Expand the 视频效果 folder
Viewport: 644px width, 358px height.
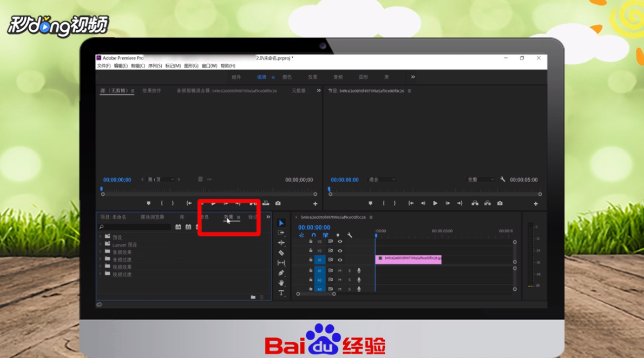click(x=100, y=267)
